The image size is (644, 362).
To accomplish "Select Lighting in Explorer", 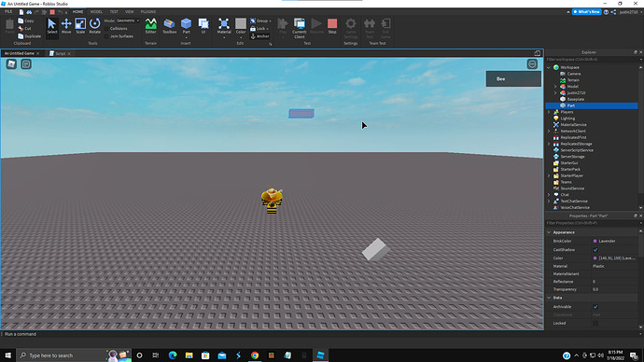I will (x=567, y=118).
